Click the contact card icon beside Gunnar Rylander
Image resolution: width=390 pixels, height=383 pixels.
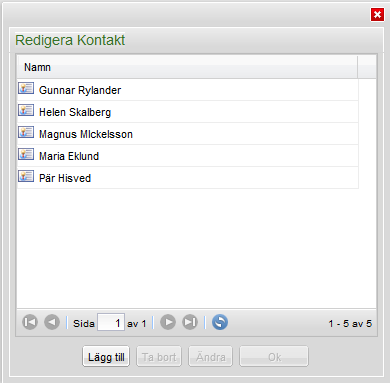point(26,88)
